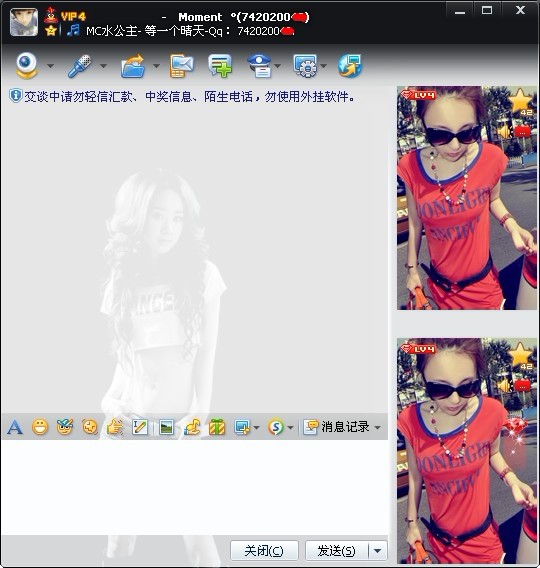
Task: Click into the message input box
Action: 194,488
